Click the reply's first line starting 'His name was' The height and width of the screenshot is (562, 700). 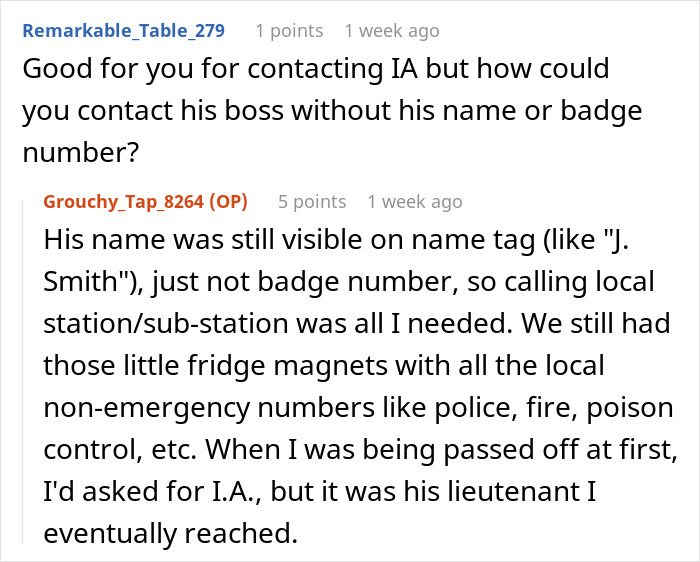click(x=336, y=240)
